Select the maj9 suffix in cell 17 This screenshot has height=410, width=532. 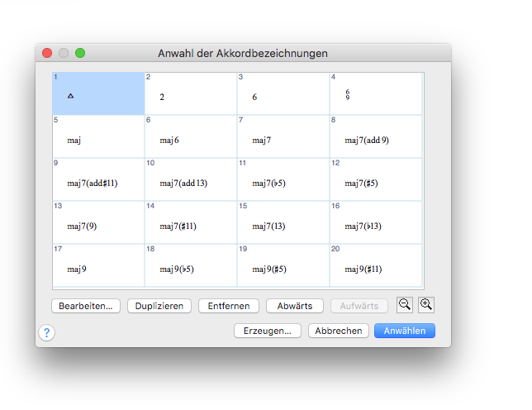click(x=98, y=265)
